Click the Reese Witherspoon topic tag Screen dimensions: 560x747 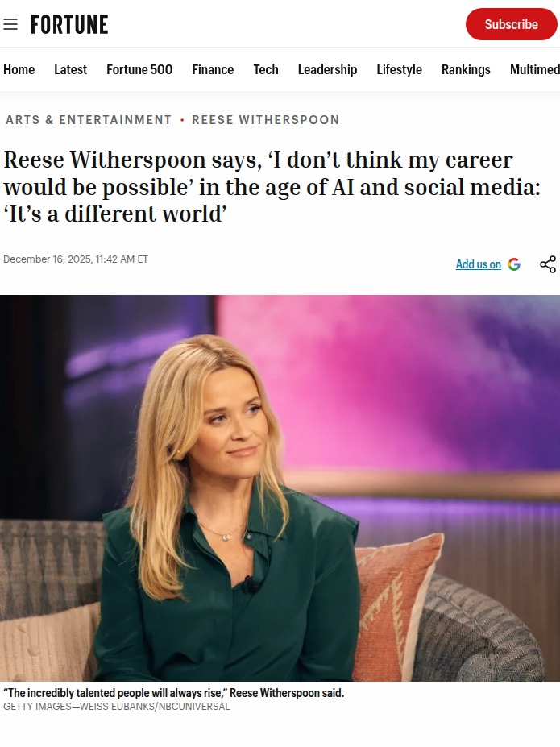(x=266, y=119)
